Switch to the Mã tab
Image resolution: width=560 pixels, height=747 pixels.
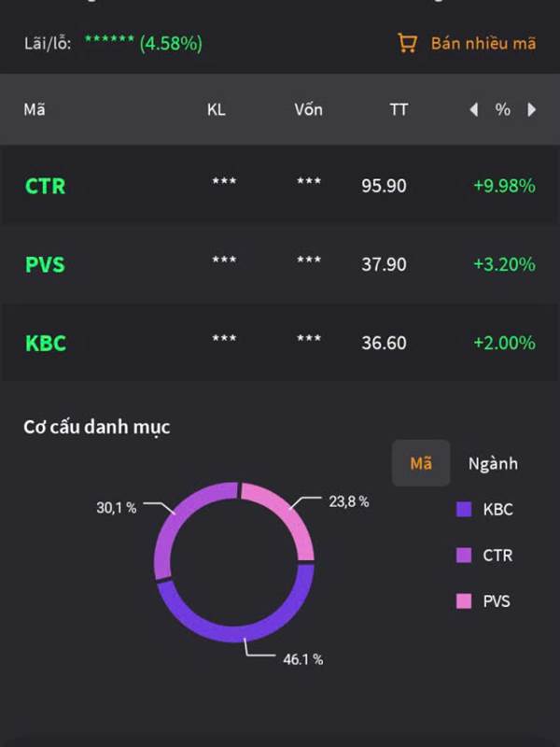421,463
